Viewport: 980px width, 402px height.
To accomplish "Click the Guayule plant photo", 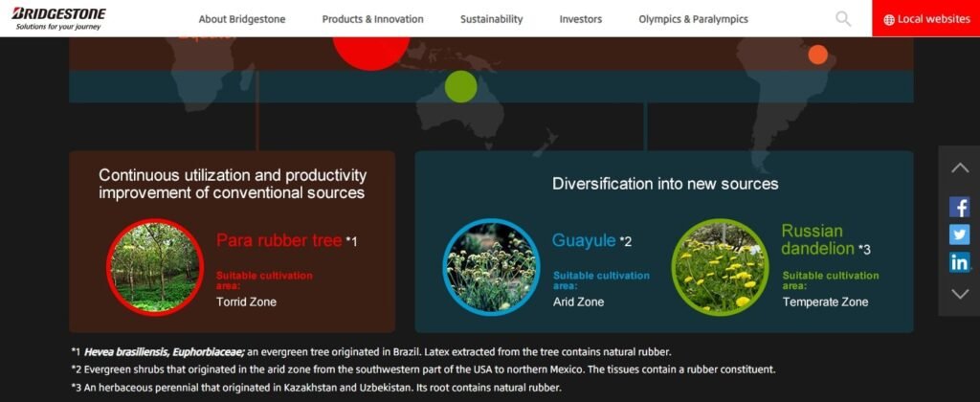I will coord(491,267).
